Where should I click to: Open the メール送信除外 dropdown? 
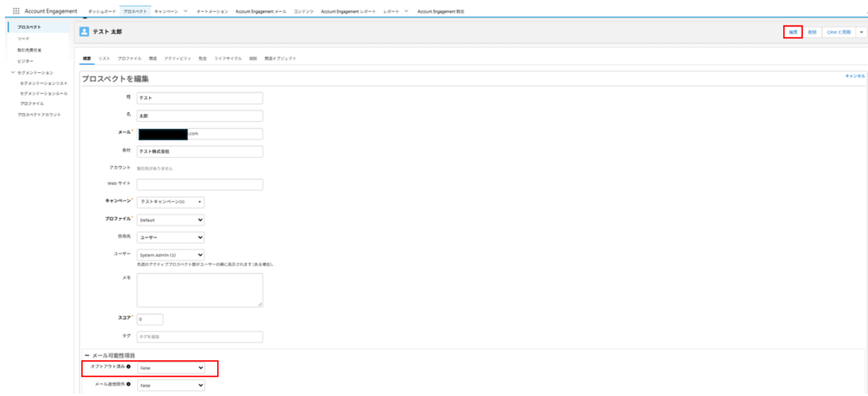point(171,385)
